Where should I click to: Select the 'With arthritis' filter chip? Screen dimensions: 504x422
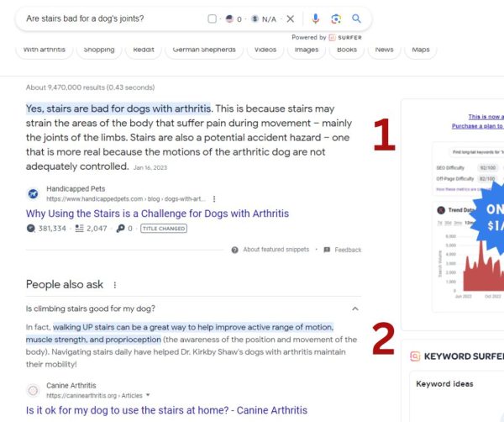pyautogui.click(x=45, y=50)
